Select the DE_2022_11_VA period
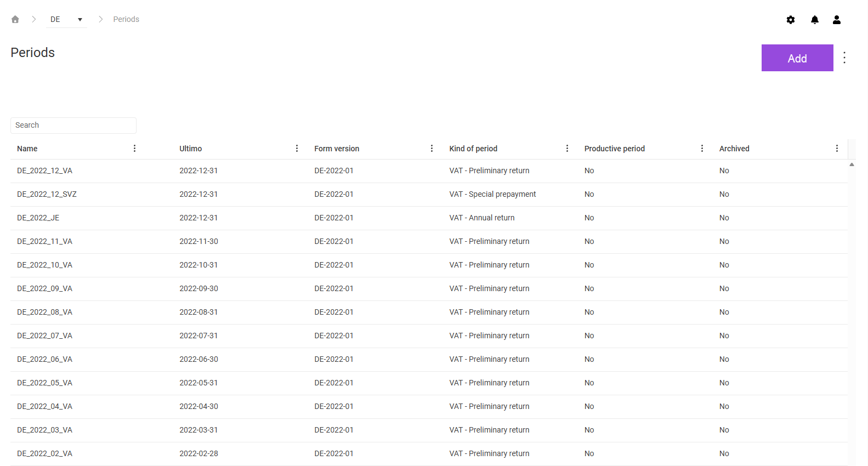Viewport: 868px width, 466px height. click(429, 242)
